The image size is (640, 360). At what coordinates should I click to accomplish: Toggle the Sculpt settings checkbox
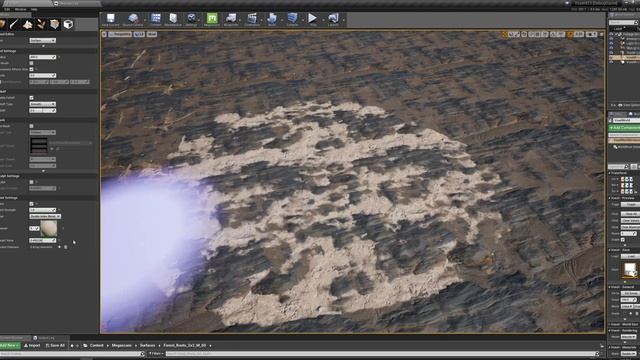[x=31, y=182]
